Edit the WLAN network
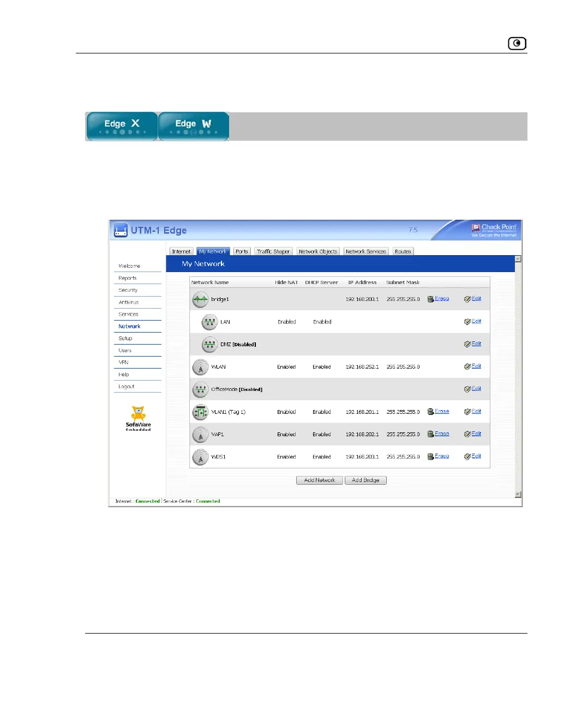Viewport: 588px width, 711px height. pyautogui.click(x=473, y=366)
